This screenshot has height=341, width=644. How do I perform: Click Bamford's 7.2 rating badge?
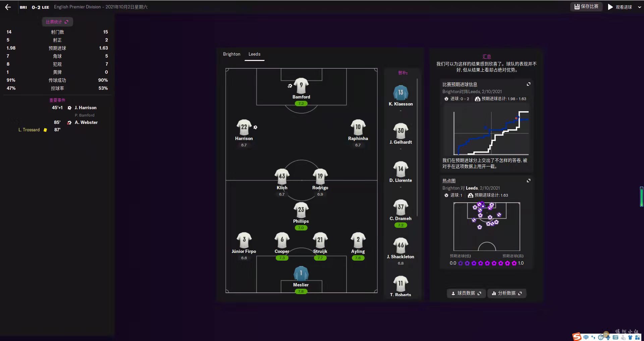(301, 104)
